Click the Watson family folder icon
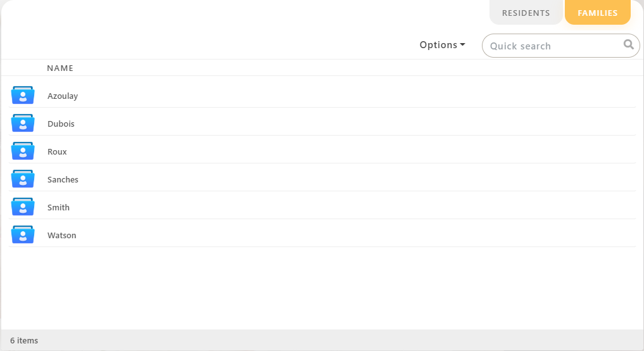The width and height of the screenshot is (644, 351). (23, 235)
